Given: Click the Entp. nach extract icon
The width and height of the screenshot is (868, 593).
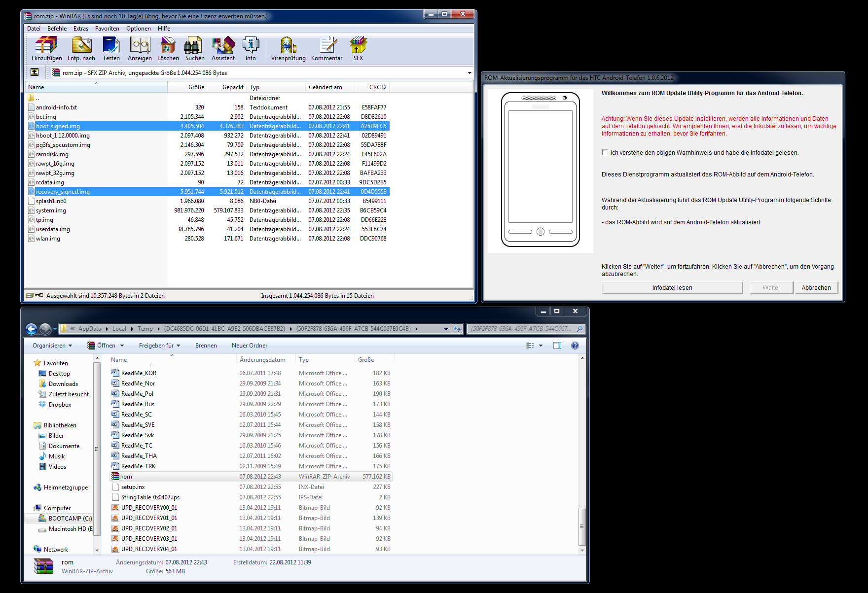Looking at the screenshot, I should (81, 48).
